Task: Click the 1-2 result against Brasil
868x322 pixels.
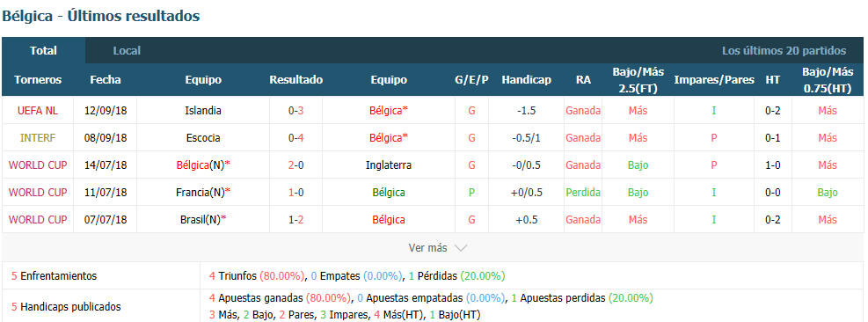Action: [x=296, y=219]
